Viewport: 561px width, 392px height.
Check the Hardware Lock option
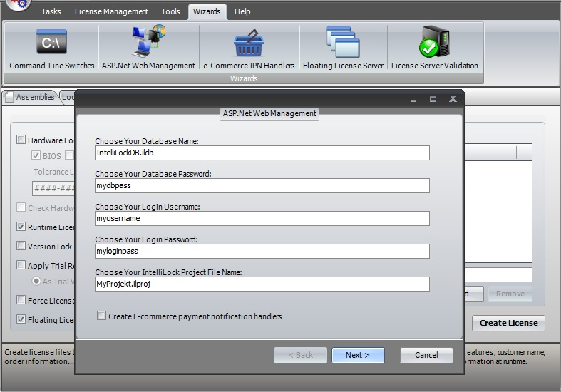[21, 140]
